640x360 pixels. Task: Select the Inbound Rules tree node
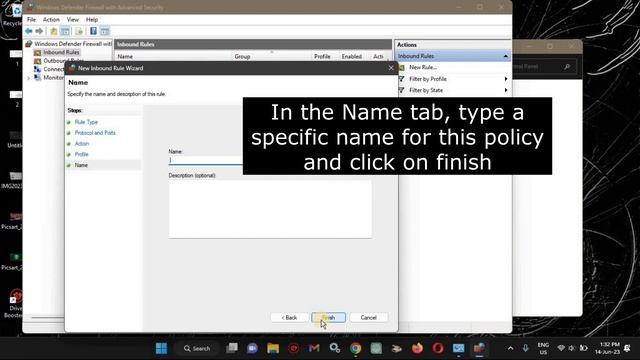(x=61, y=52)
